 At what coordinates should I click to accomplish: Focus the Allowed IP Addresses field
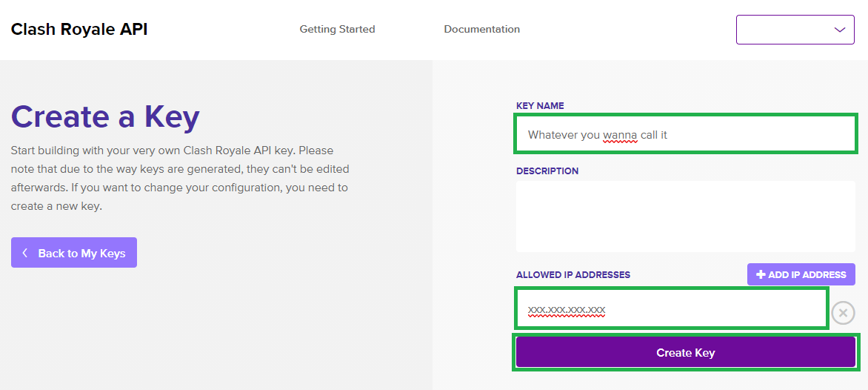point(671,308)
